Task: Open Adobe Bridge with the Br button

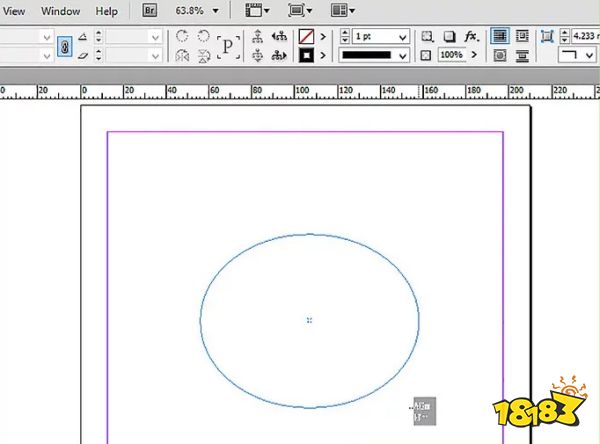Action: point(150,11)
